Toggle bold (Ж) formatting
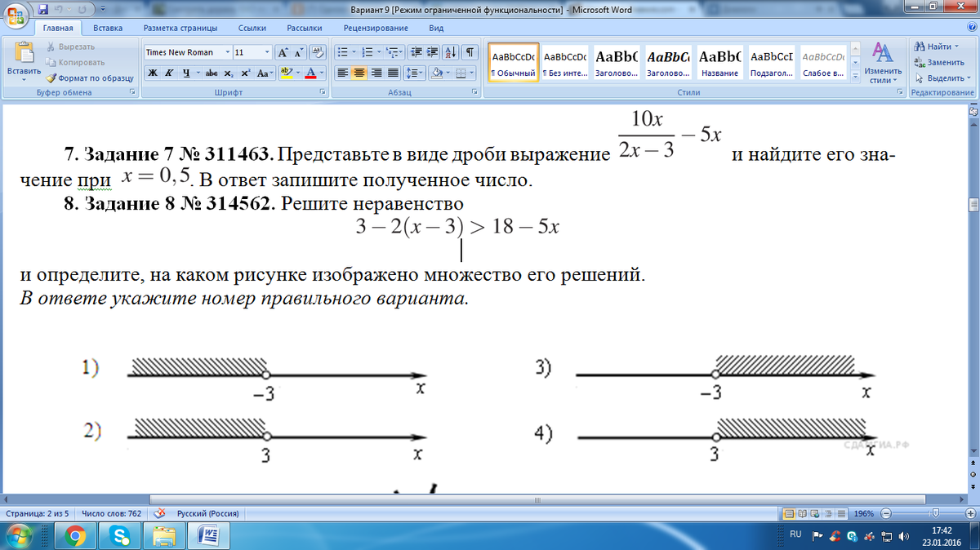 tap(153, 73)
